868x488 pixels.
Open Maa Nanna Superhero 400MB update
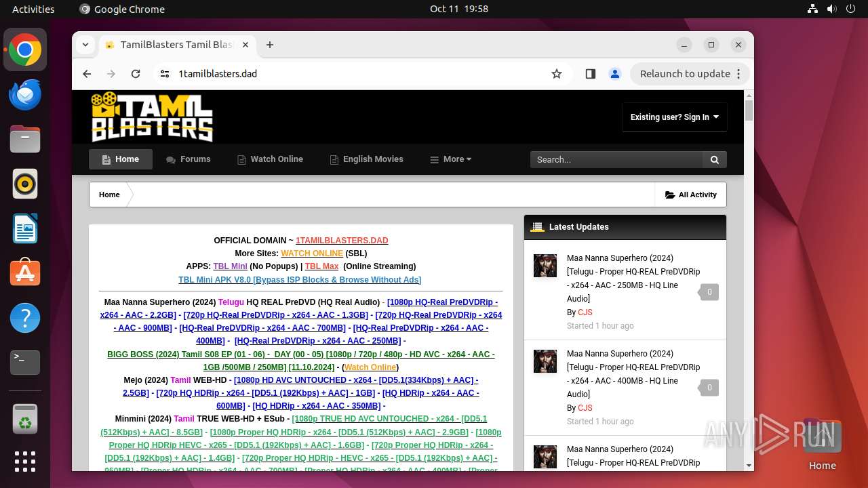pyautogui.click(x=633, y=374)
